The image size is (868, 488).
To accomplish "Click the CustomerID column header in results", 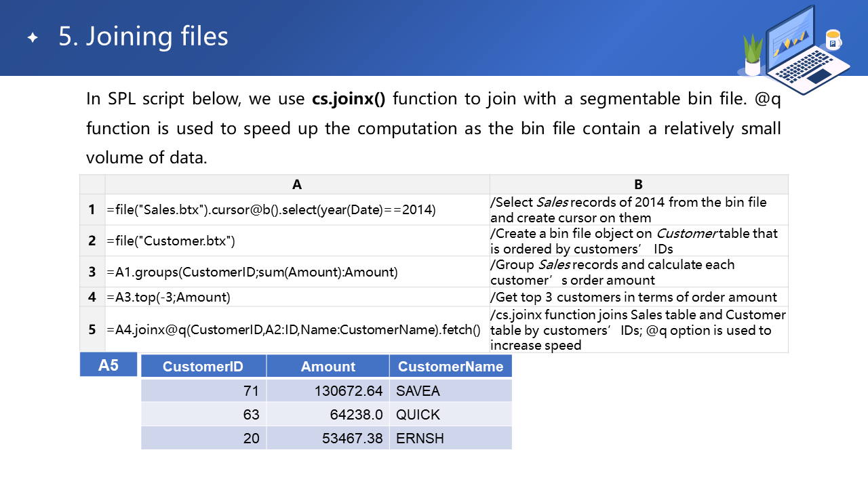I will [203, 367].
